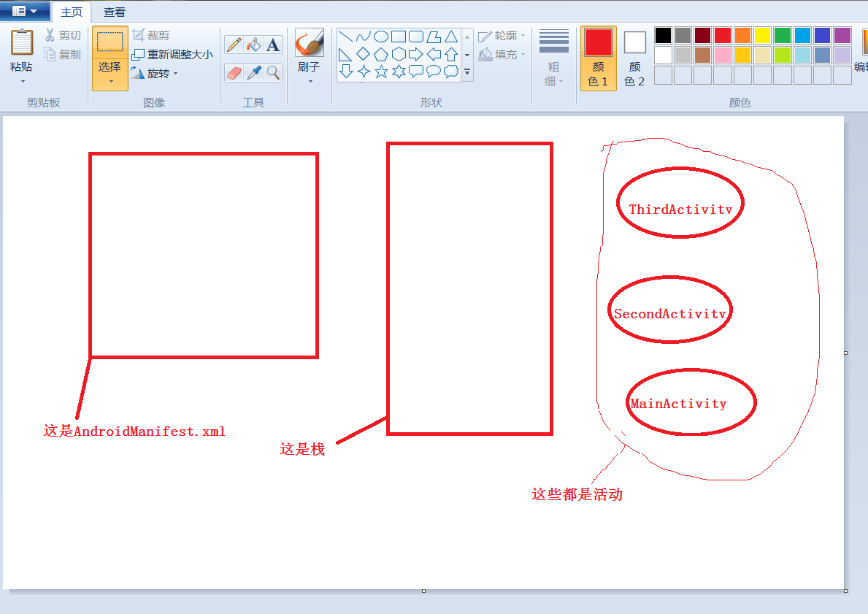
Task: Choose the Down arrow shape
Action: click(x=346, y=72)
